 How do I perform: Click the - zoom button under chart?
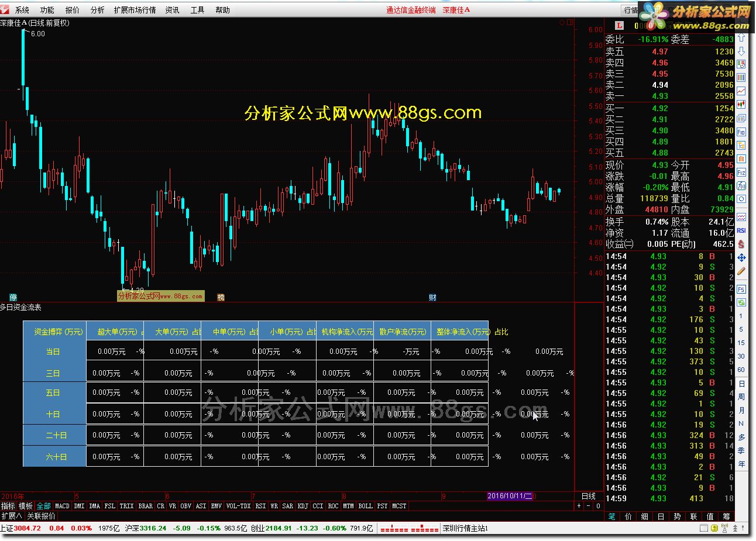pyautogui.click(x=588, y=506)
